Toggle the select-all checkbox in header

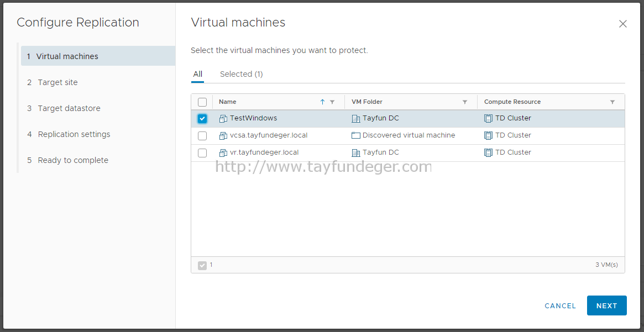click(x=202, y=102)
